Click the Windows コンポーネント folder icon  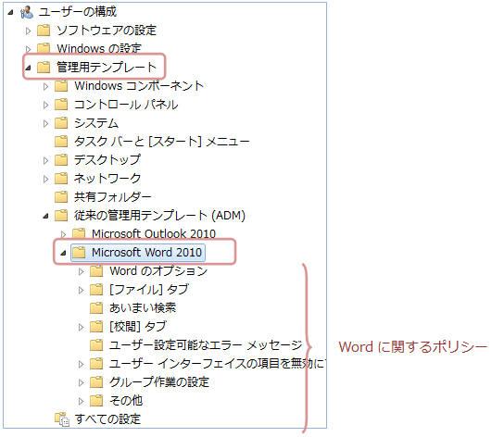[61, 86]
